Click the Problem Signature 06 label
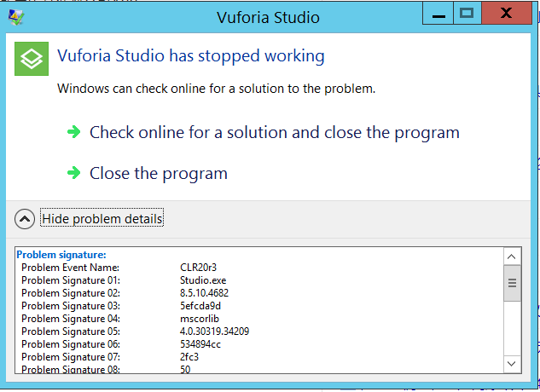The image size is (540, 392). click(71, 344)
